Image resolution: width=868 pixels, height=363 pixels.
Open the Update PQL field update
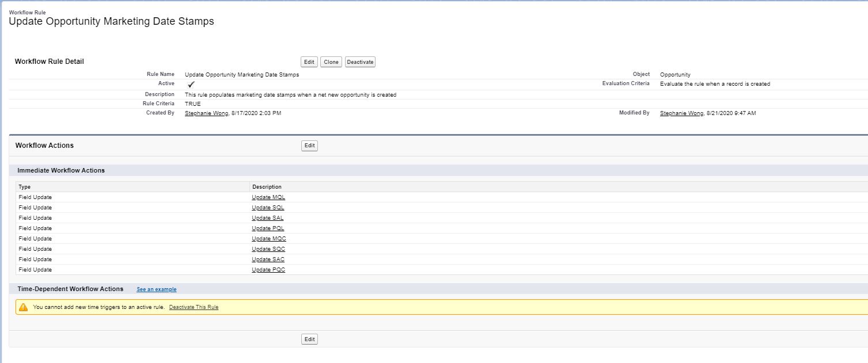268,228
